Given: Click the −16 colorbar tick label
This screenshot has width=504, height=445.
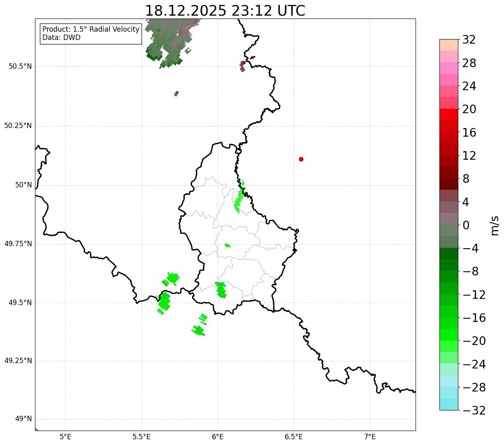Looking at the screenshot, I should pos(474,318).
